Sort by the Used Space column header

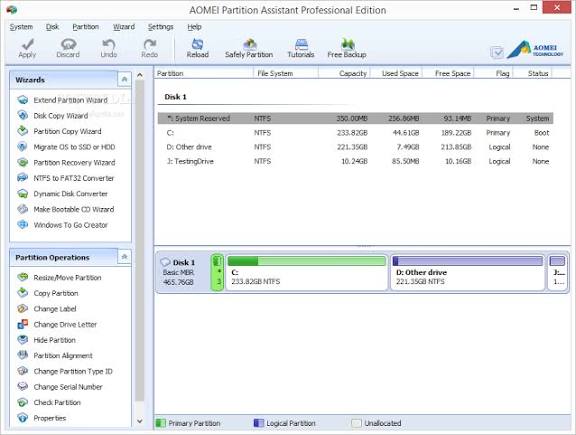(396, 73)
